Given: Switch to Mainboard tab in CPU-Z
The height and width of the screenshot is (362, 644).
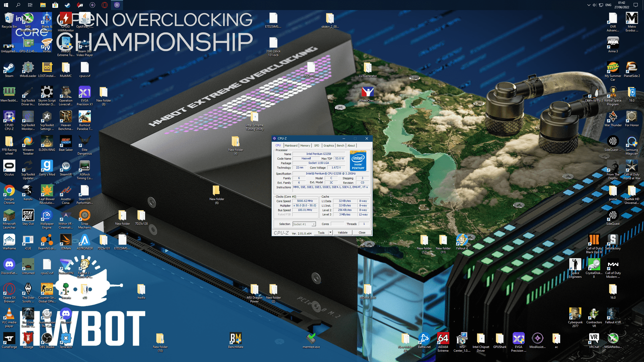Looking at the screenshot, I should pyautogui.click(x=291, y=146).
